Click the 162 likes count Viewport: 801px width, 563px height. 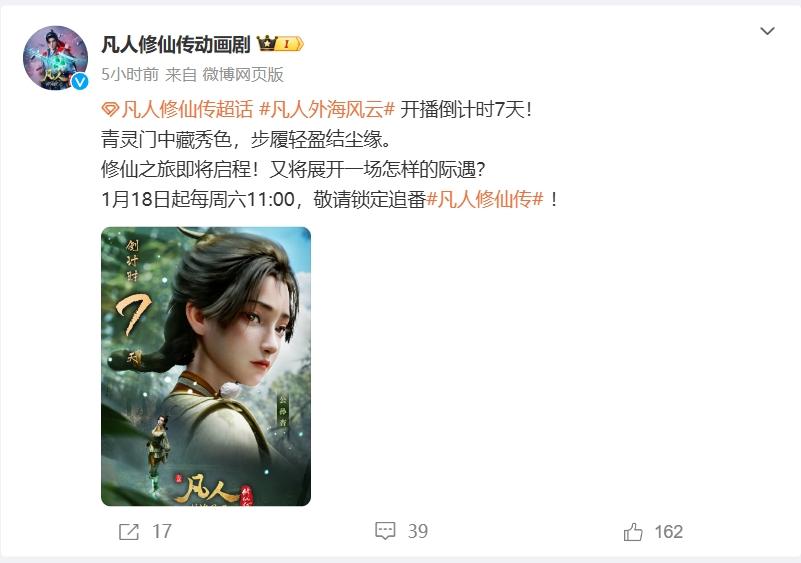669,532
